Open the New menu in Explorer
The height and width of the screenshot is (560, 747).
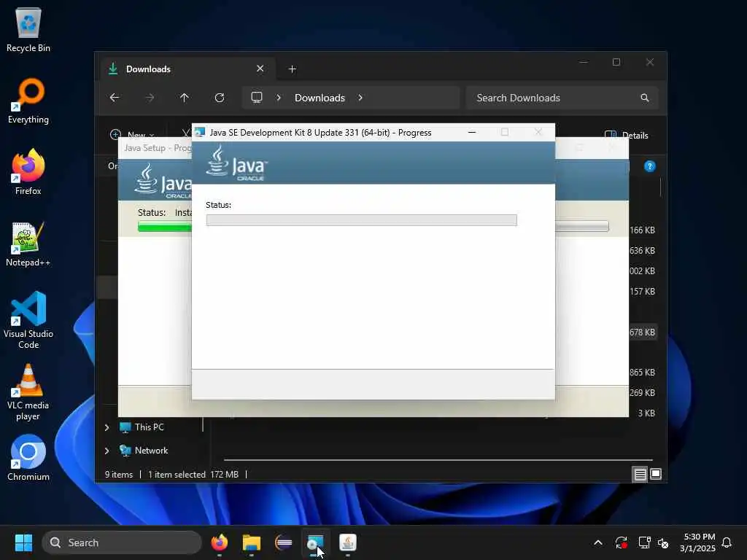(x=132, y=135)
